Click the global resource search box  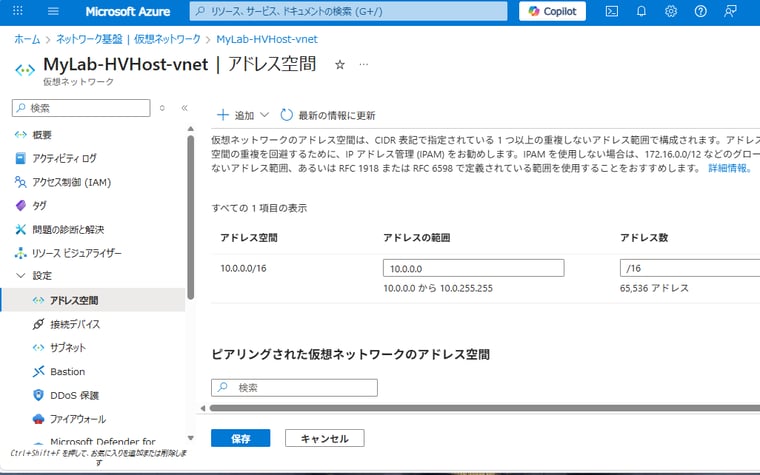tap(348, 11)
